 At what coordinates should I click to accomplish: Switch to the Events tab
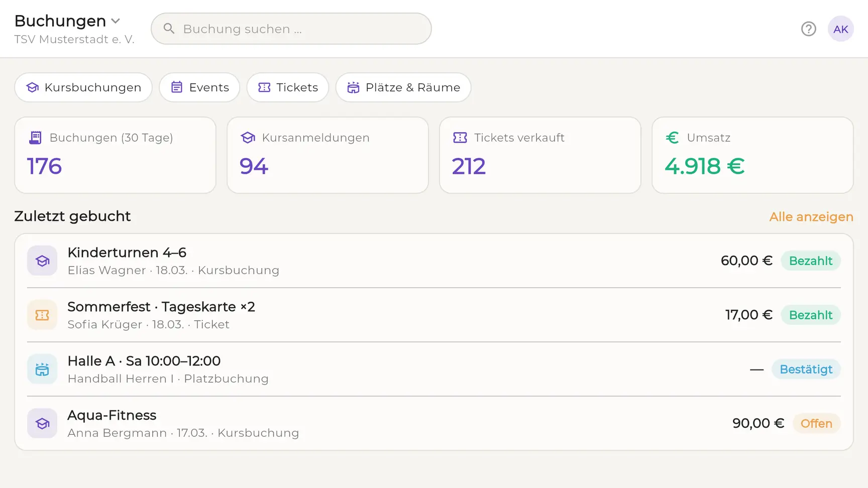(199, 87)
